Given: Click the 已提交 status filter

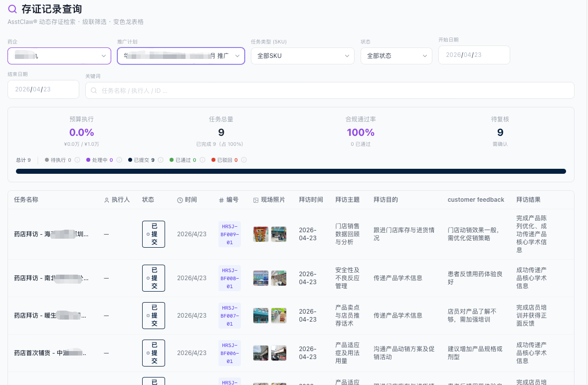Looking at the screenshot, I should tap(141, 160).
